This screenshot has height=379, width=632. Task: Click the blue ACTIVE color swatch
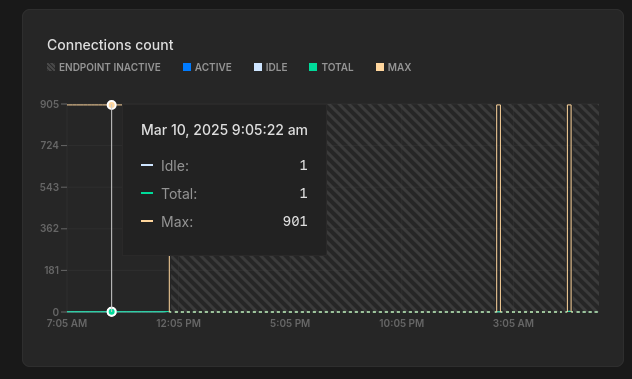coord(187,67)
